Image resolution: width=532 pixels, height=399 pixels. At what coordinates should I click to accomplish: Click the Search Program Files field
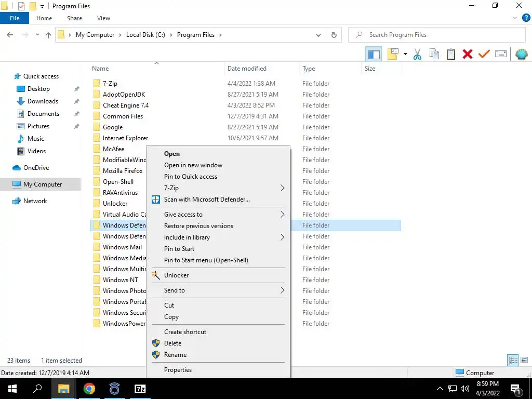tap(437, 35)
